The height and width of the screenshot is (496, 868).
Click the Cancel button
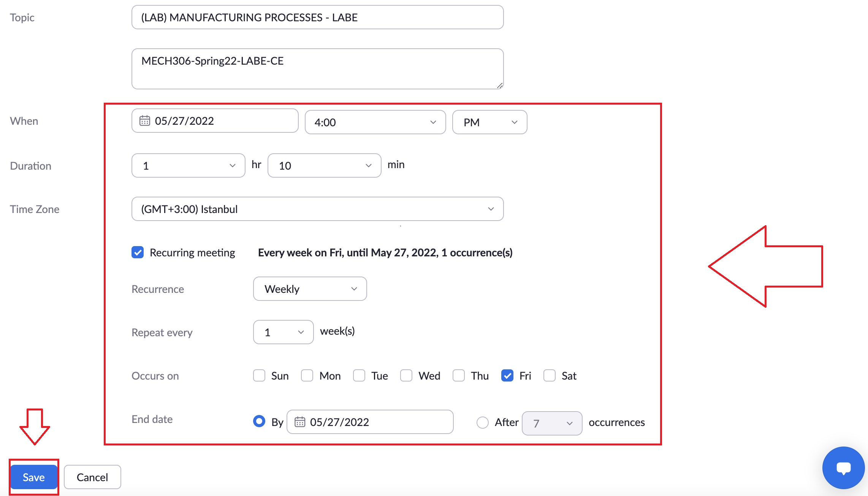(92, 477)
